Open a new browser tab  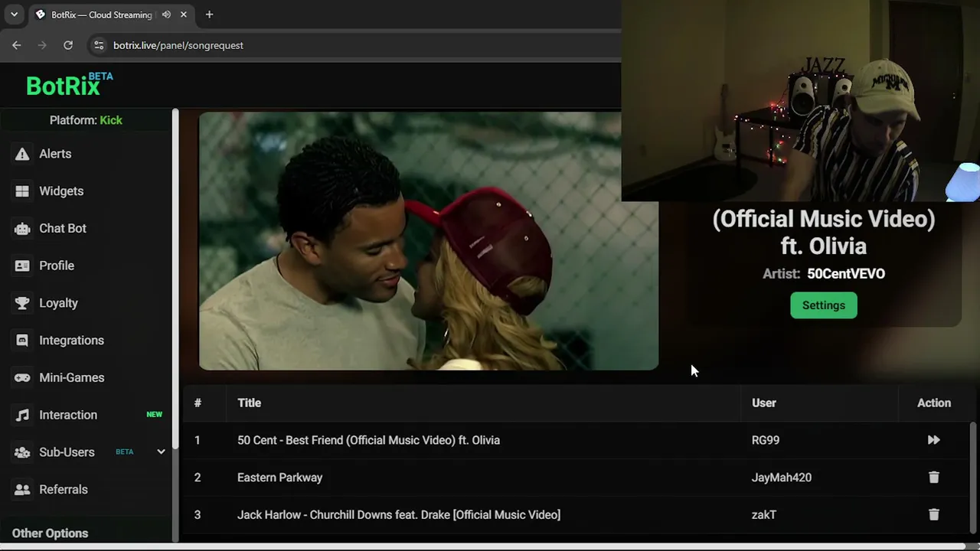point(209,15)
